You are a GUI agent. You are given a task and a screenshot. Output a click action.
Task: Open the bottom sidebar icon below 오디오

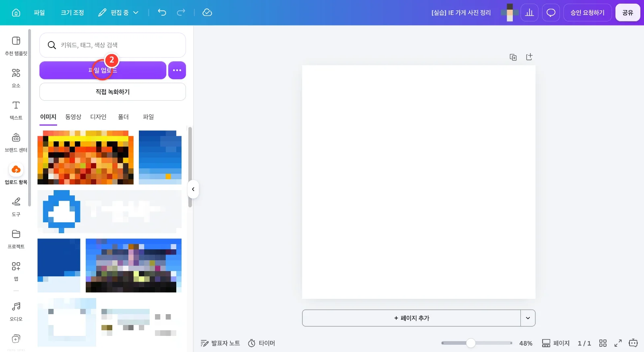[x=16, y=339]
